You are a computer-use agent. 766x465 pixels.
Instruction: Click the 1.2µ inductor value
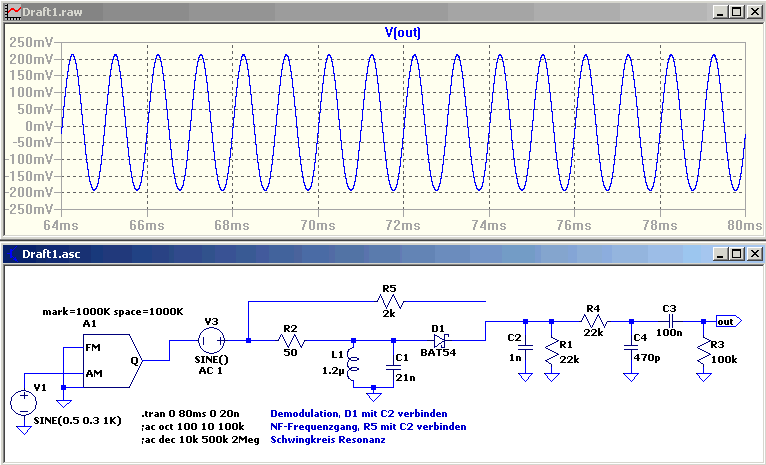pyautogui.click(x=333, y=371)
